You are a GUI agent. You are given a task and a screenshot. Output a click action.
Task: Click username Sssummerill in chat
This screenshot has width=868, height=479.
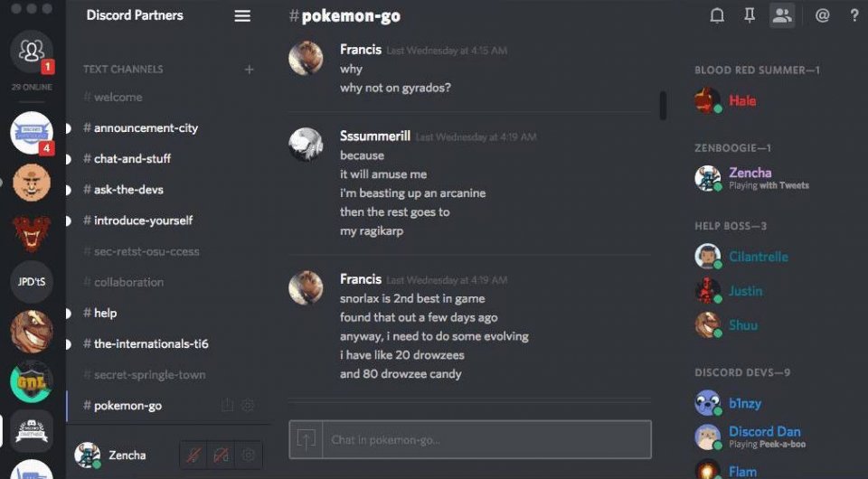click(x=374, y=136)
